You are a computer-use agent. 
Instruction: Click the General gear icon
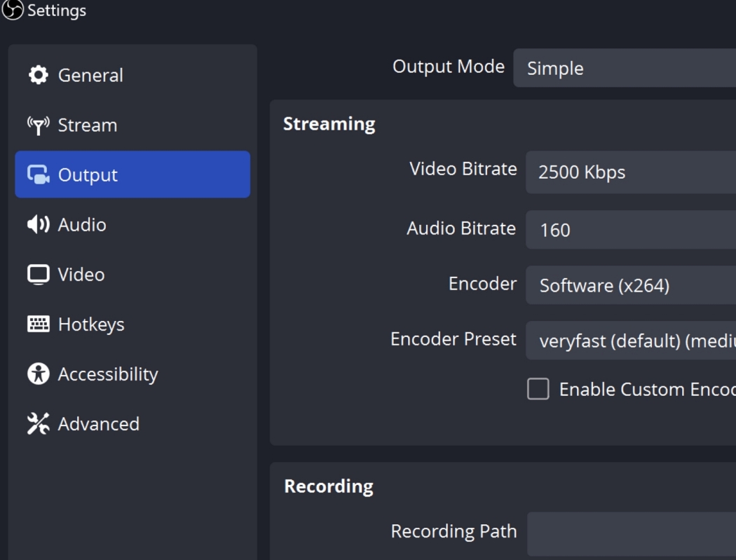38,74
